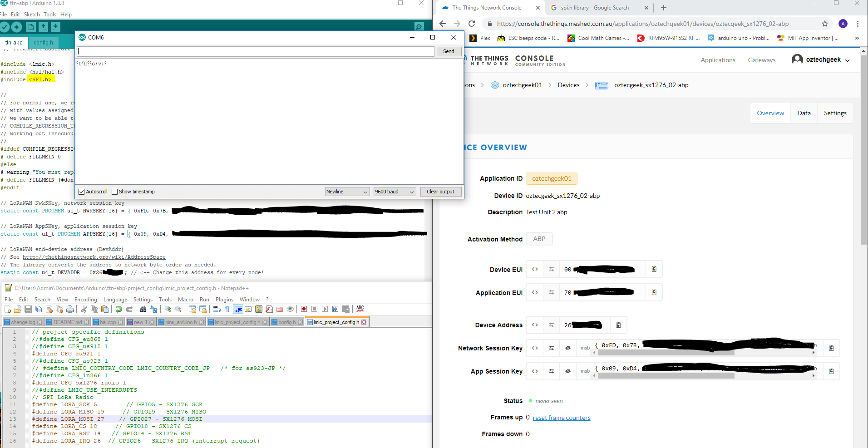Open the browser three-dot menu
Screen dimensions: 868x448
pos(858,24)
